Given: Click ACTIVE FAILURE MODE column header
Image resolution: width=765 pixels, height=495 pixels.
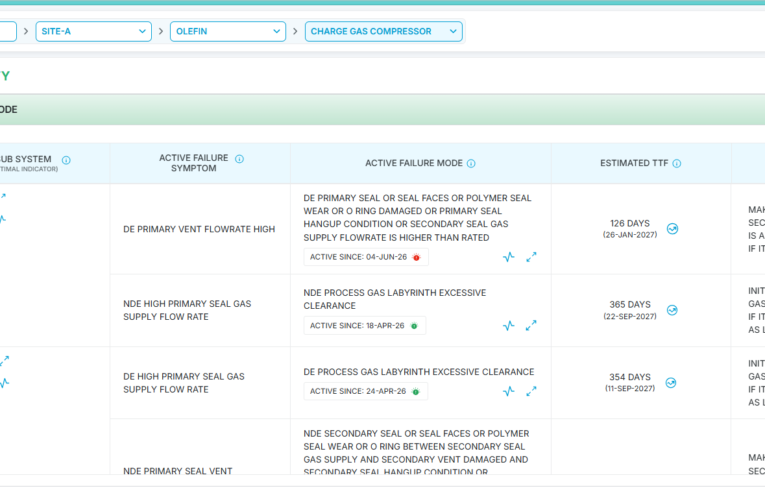Looking at the screenshot, I should pos(414,163).
